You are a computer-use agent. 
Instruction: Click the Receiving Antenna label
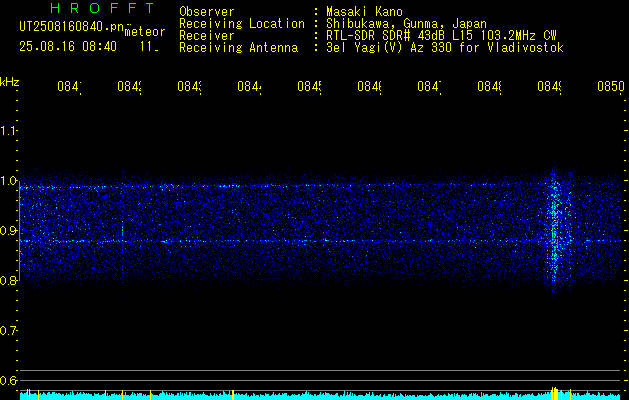click(238, 48)
